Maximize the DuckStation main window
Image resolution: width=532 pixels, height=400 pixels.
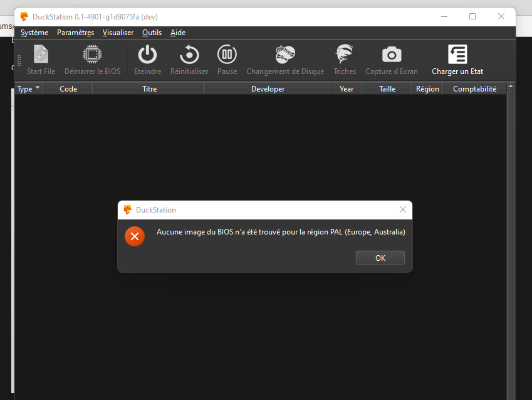point(472,16)
